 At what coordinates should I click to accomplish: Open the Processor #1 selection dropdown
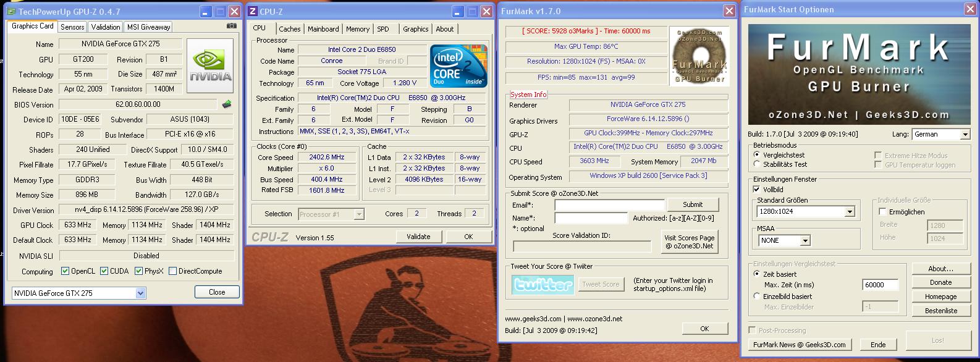[x=359, y=214]
